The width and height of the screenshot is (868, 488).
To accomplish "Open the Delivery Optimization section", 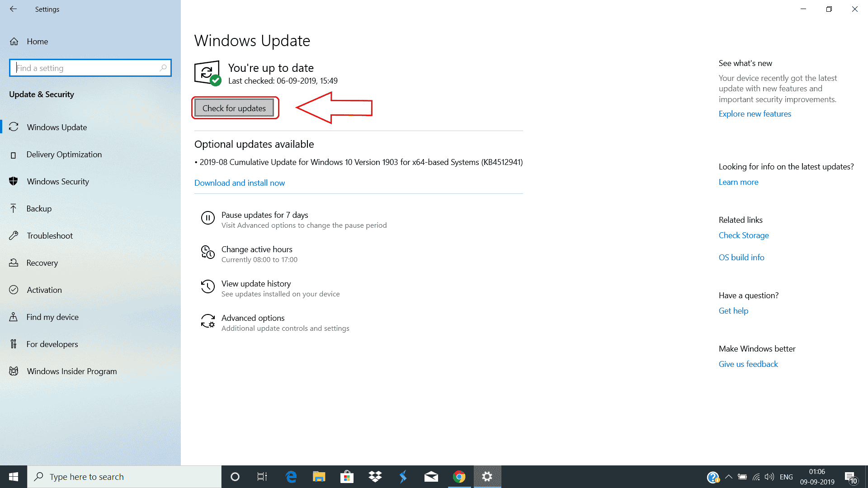I will [64, 155].
